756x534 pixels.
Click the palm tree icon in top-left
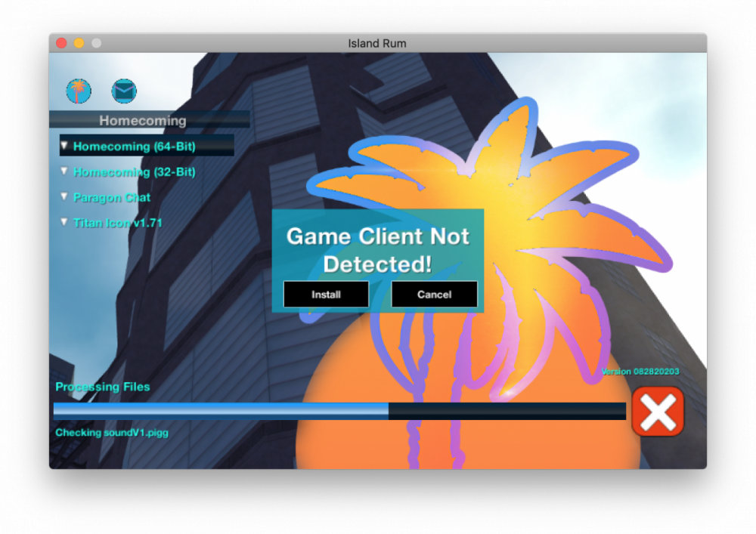[x=79, y=91]
